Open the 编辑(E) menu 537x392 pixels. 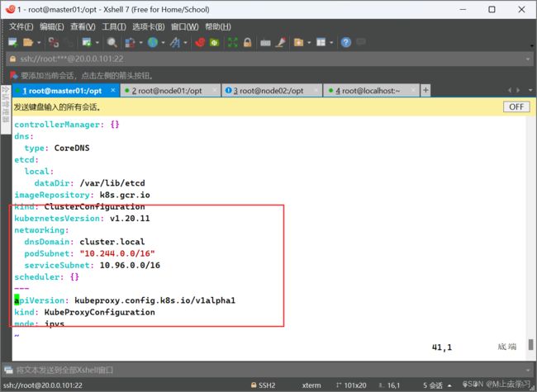[52, 26]
